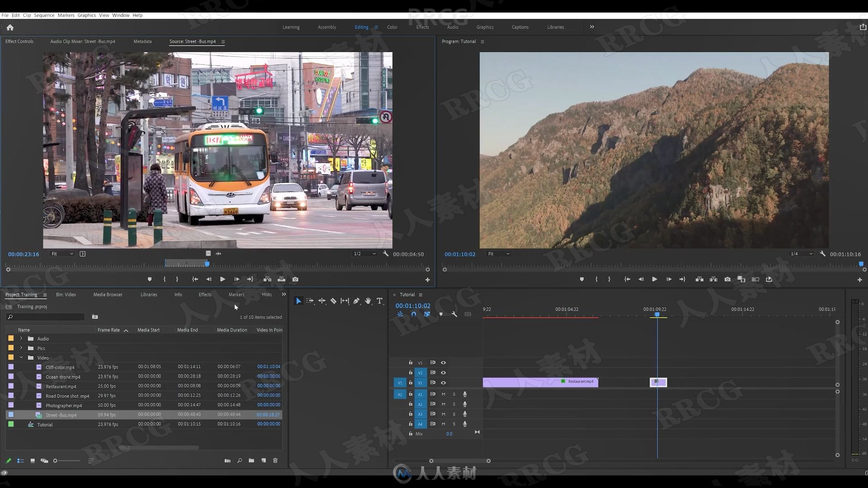Screen dimensions: 868x488
Task: Open Source monitor settings wrench
Action: pyautogui.click(x=386, y=254)
